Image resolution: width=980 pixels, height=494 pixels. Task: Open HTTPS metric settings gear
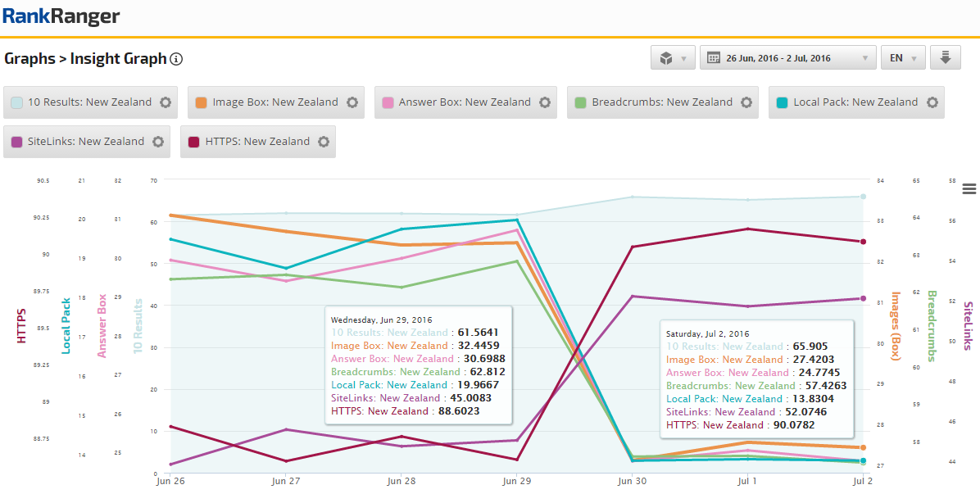coord(324,142)
